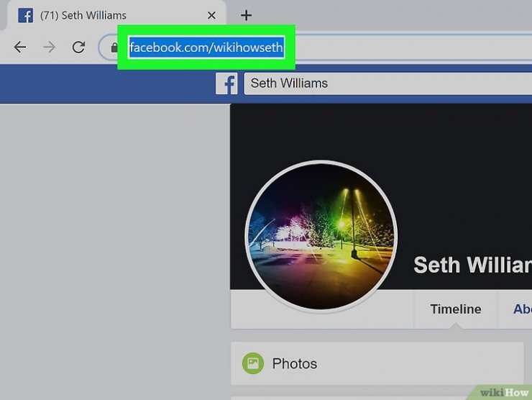Click the green Photos icon

coord(253,363)
